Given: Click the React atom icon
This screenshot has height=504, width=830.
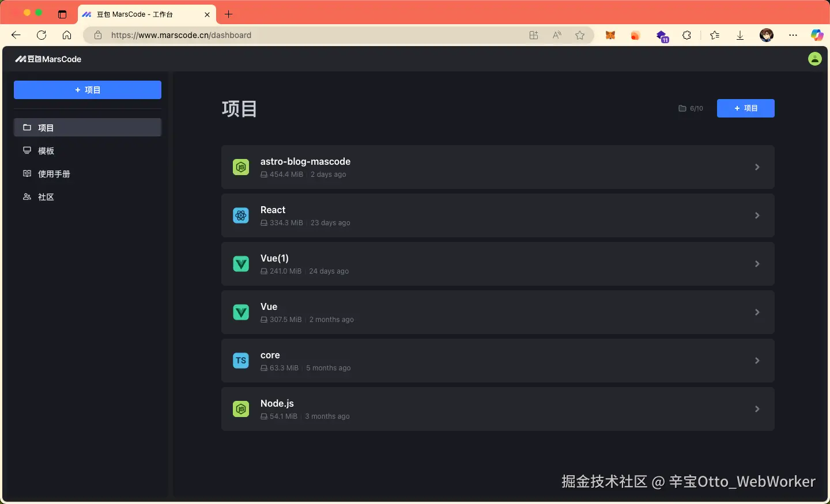Looking at the screenshot, I should [241, 215].
